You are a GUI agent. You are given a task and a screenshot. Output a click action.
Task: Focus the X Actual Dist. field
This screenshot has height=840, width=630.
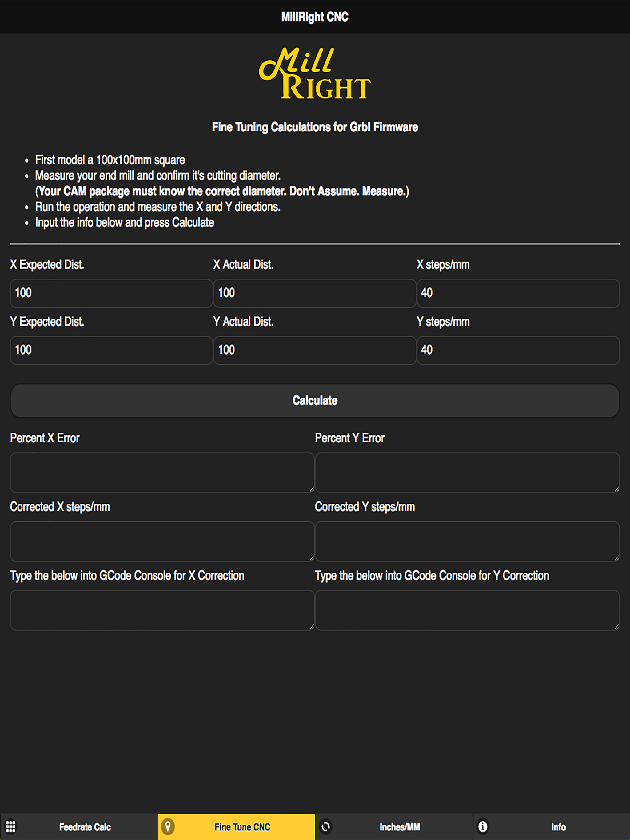[x=315, y=293]
